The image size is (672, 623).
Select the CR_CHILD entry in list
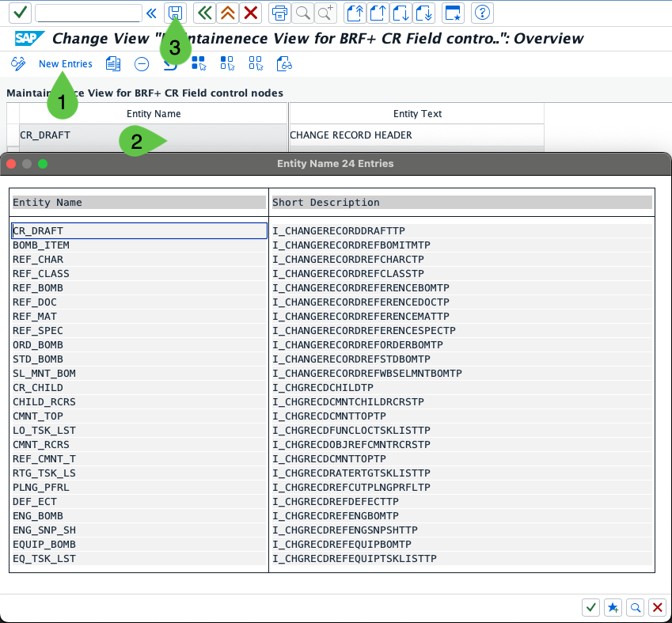[37, 388]
